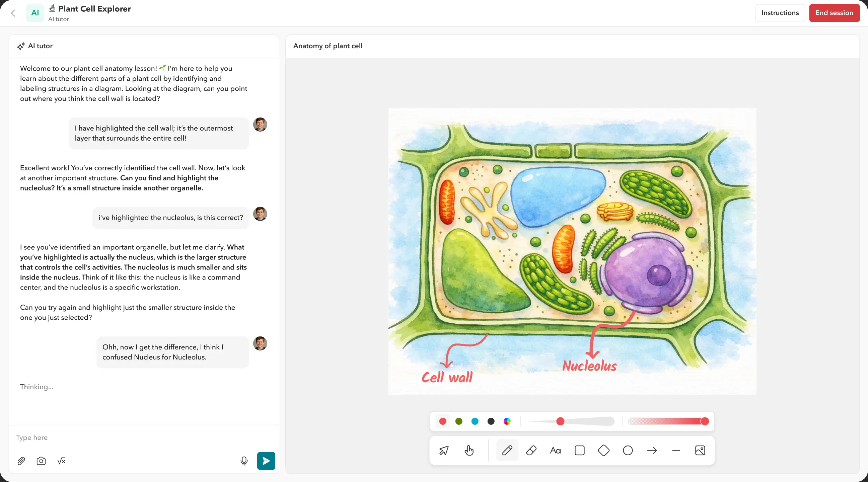Click the 'Thinking...' status text

pos(37,387)
